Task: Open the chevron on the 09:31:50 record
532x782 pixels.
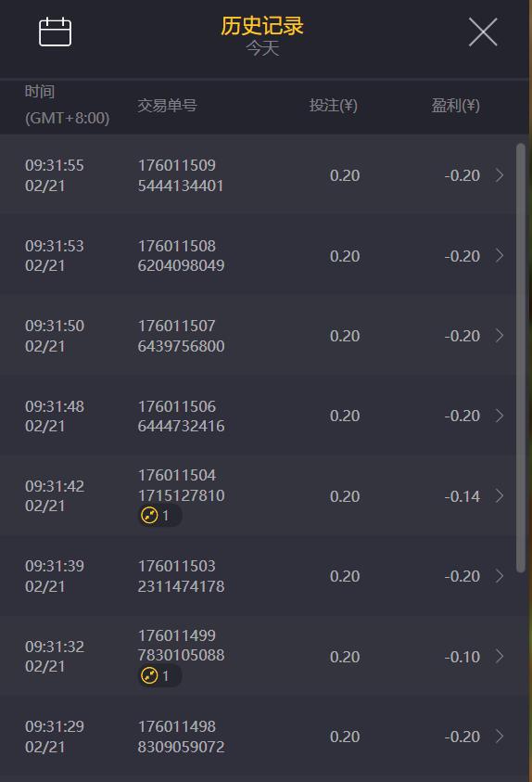Action: (x=500, y=336)
